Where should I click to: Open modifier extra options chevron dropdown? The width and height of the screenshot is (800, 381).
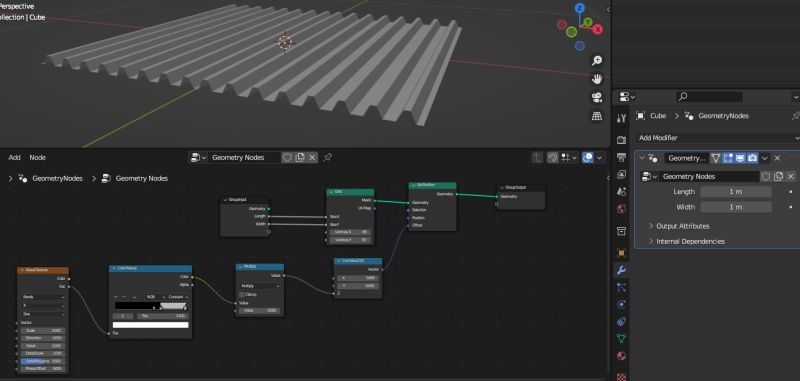(764, 159)
